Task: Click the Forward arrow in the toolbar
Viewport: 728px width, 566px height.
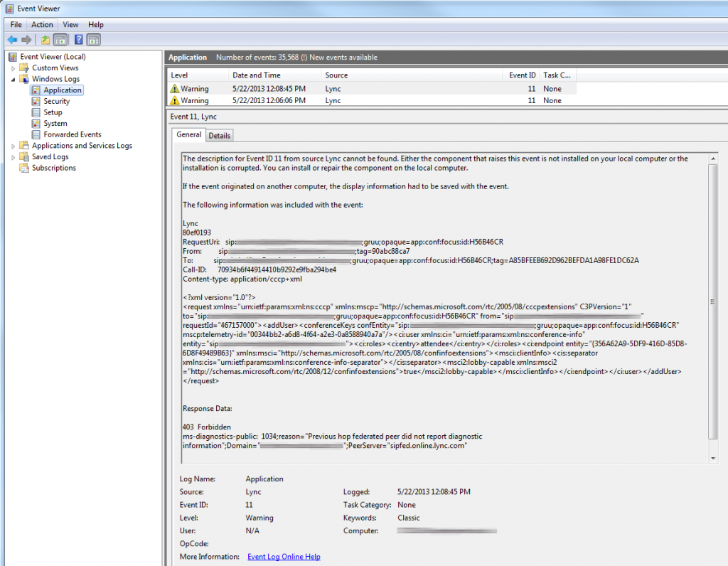Action: [x=26, y=40]
